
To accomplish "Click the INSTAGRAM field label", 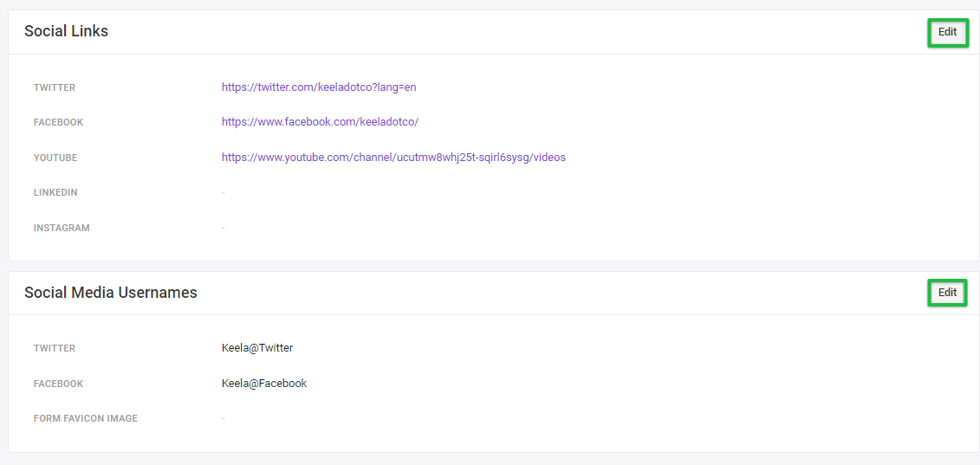I will coord(62,228).
